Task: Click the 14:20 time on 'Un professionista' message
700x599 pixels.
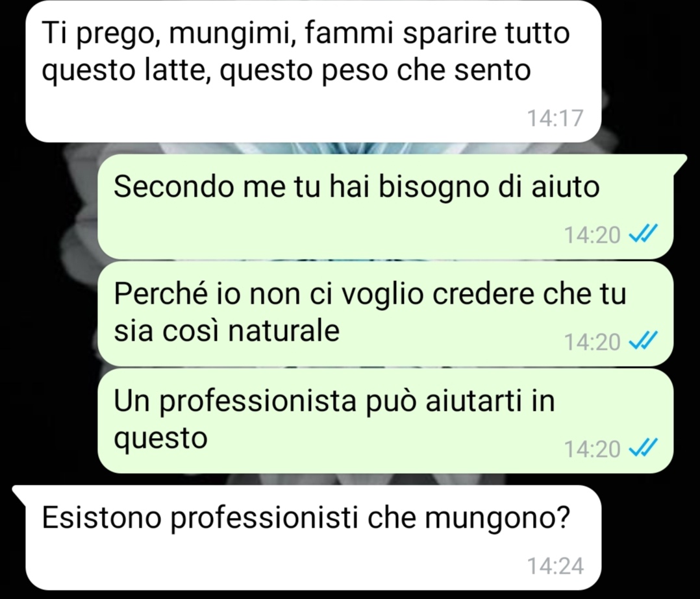Action: (592, 448)
